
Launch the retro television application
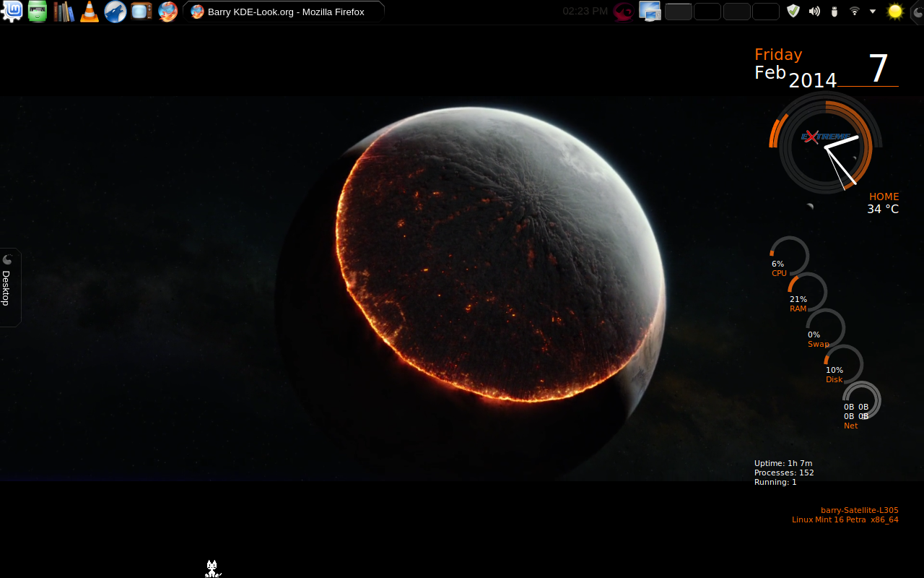[141, 11]
